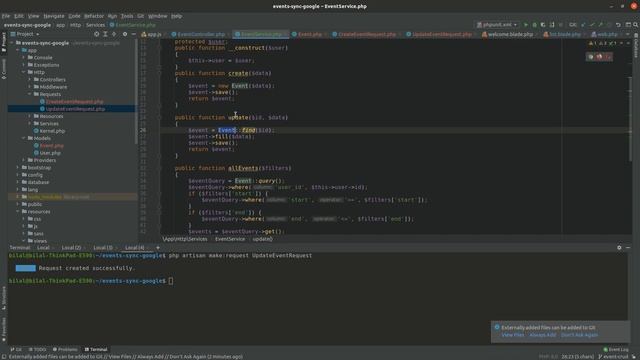Start debugging with the bug icon
Screen dimensions: 640x360
click(x=534, y=25)
